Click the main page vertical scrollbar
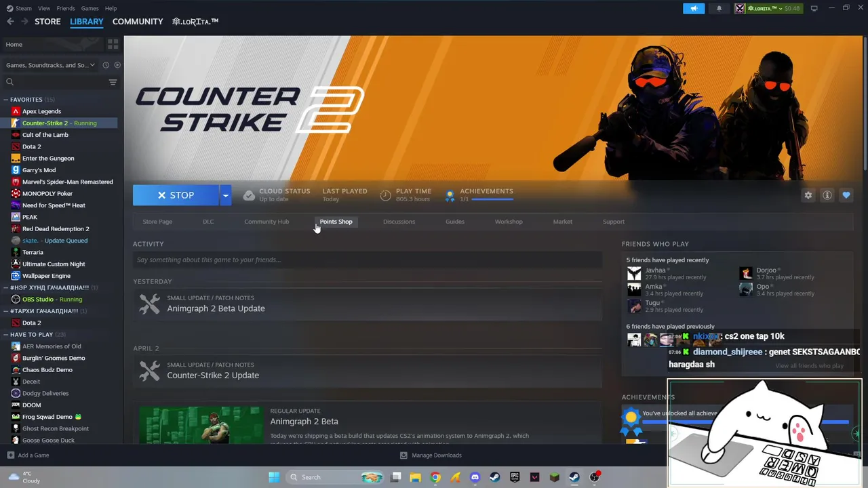This screenshot has width=868, height=488. [865, 102]
